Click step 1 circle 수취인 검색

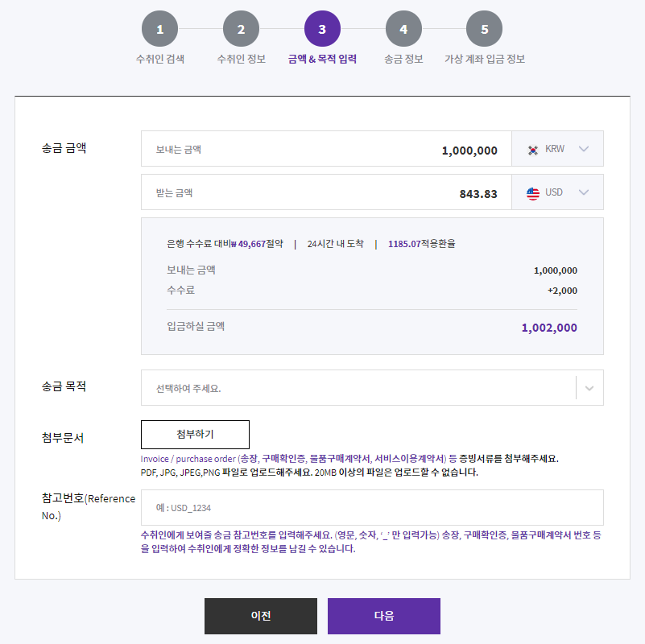159,29
